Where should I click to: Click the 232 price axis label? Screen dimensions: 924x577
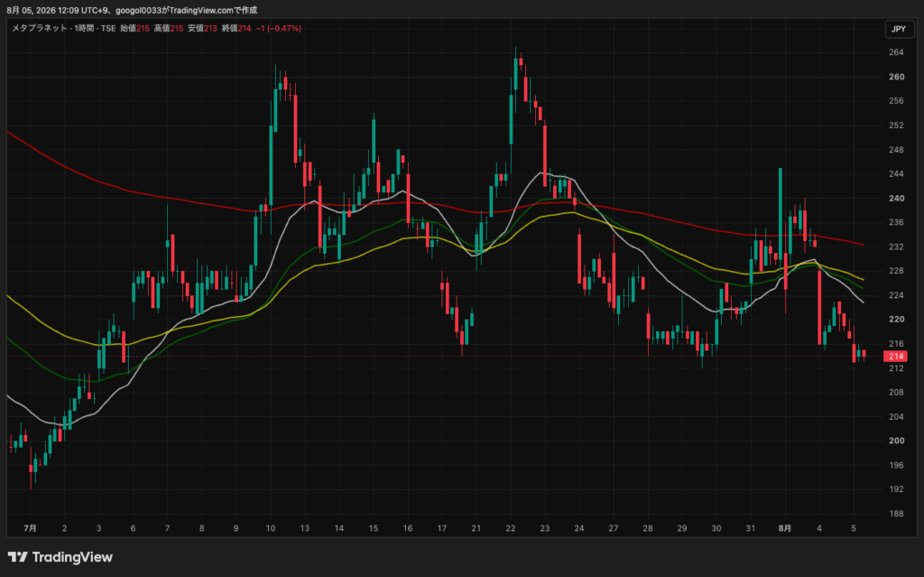pos(896,247)
